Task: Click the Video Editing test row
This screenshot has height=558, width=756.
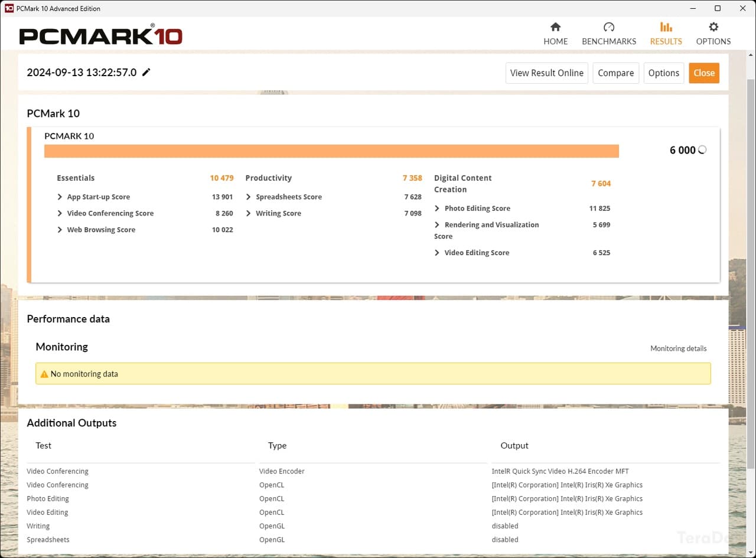Action: [x=47, y=512]
